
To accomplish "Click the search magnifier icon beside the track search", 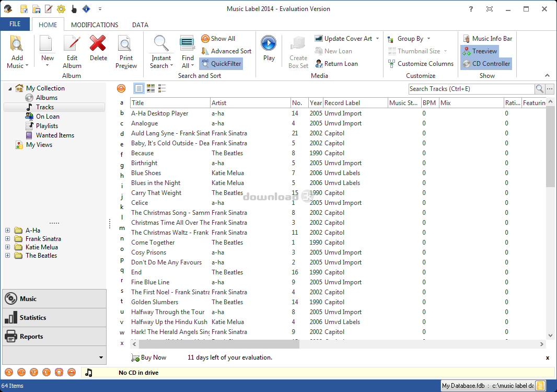I will (x=540, y=89).
